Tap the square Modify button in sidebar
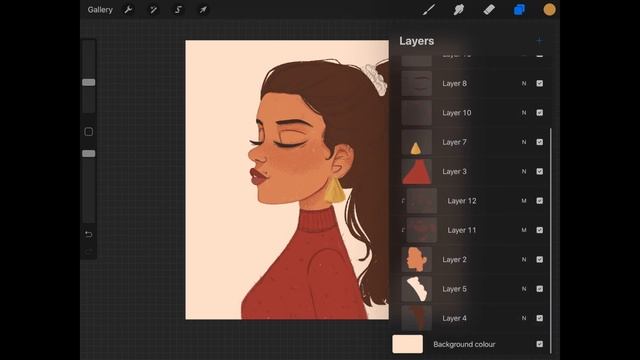This screenshot has height=360, width=640. tap(89, 132)
